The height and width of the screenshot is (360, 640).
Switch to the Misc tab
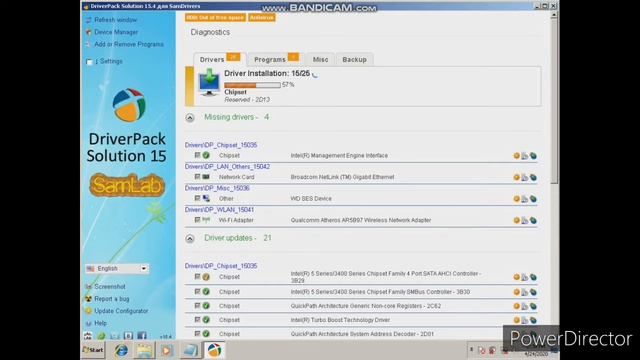coord(320,60)
